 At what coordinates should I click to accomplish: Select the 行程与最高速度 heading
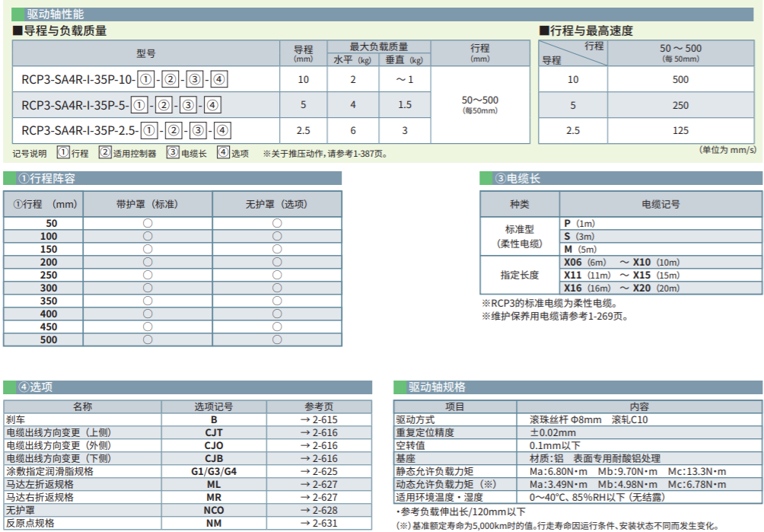pyautogui.click(x=586, y=30)
